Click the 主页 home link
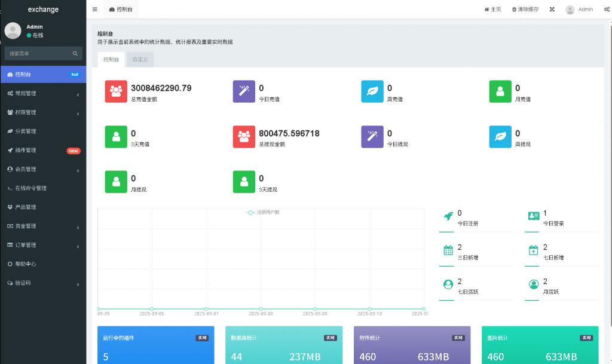The width and height of the screenshot is (612, 364). point(492,10)
